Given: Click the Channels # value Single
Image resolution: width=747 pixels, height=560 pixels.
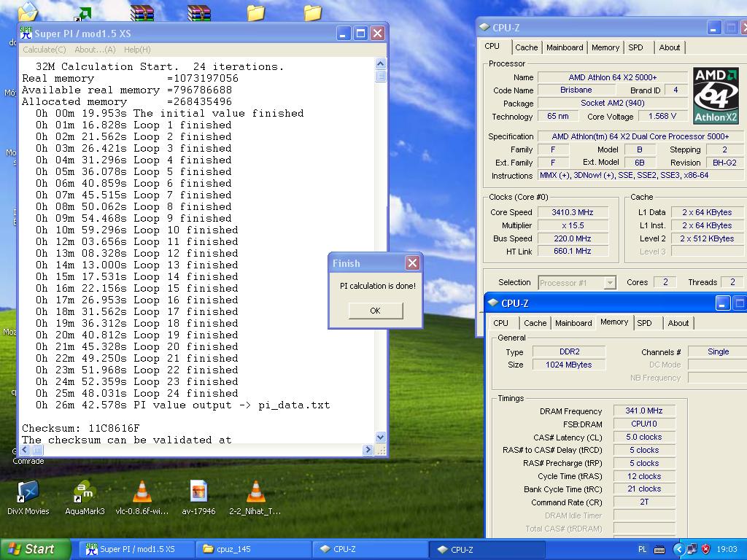Looking at the screenshot, I should [718, 351].
